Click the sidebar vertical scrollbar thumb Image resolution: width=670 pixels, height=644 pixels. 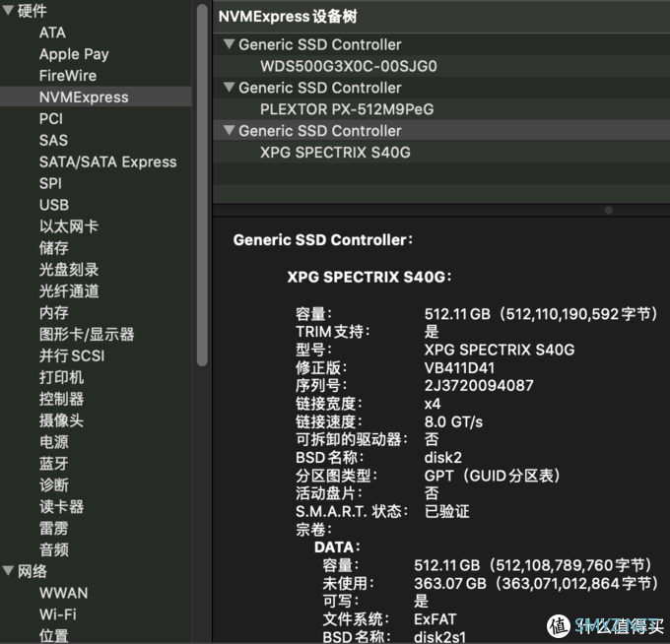click(x=202, y=185)
